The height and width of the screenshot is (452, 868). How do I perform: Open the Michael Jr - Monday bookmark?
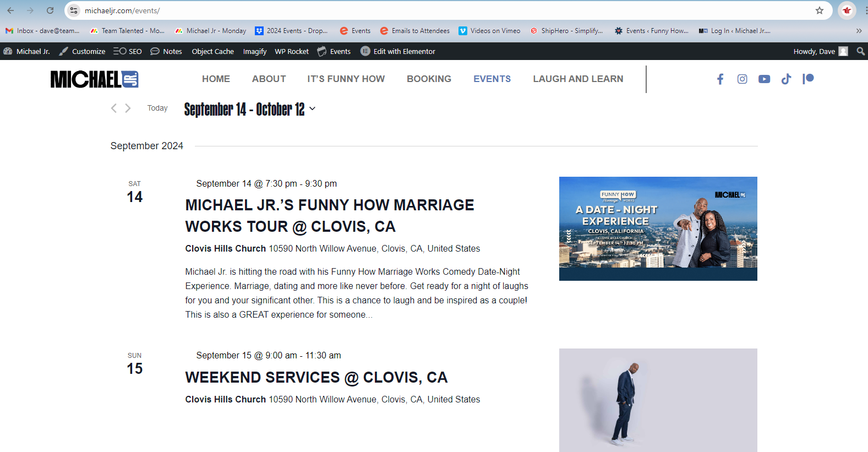(x=211, y=31)
